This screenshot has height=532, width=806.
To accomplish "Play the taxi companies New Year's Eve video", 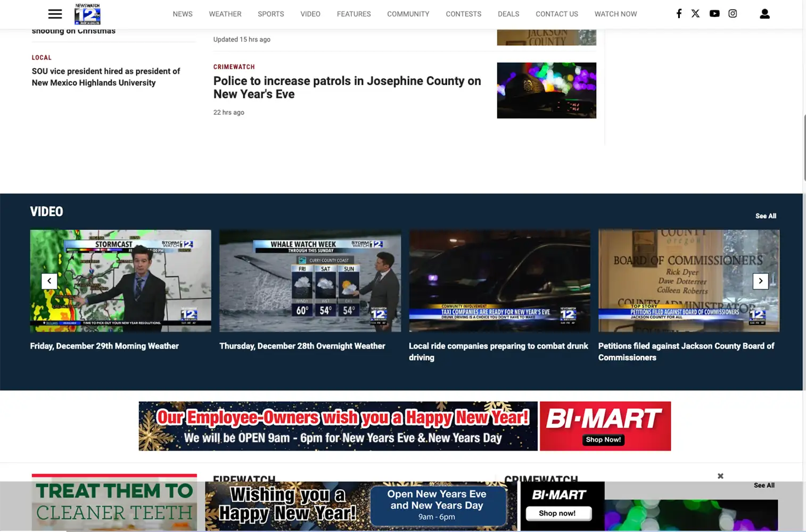I will 500,281.
